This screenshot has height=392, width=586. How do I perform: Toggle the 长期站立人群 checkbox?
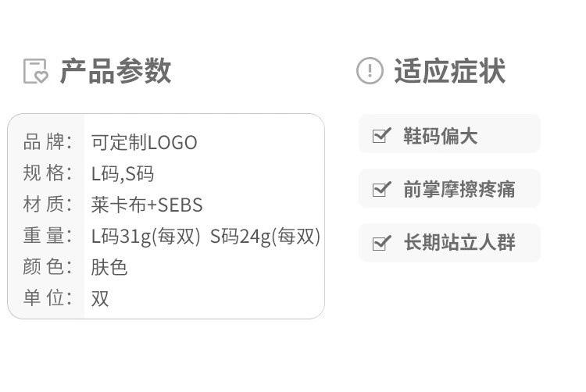click(381, 243)
